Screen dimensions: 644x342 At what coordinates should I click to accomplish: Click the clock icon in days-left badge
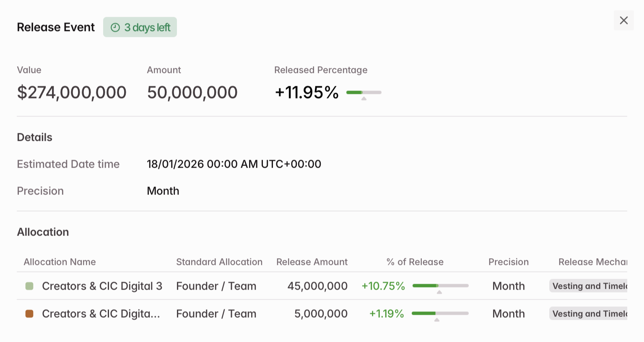[115, 28]
